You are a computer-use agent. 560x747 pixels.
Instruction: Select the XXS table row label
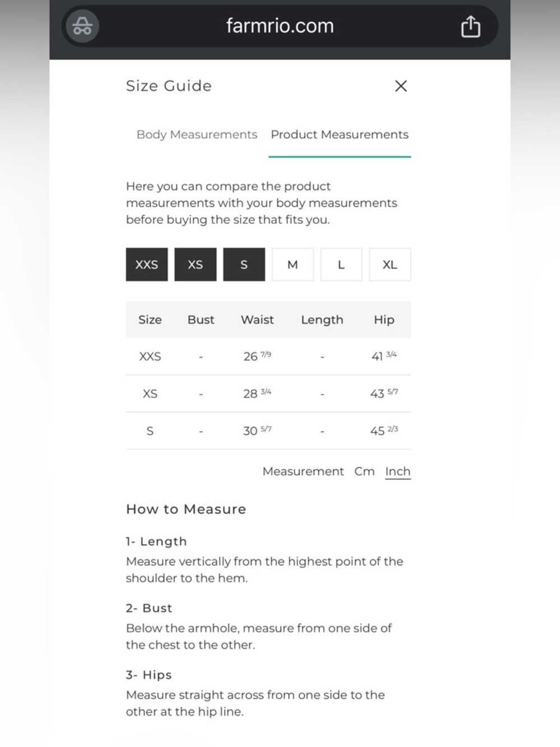150,356
